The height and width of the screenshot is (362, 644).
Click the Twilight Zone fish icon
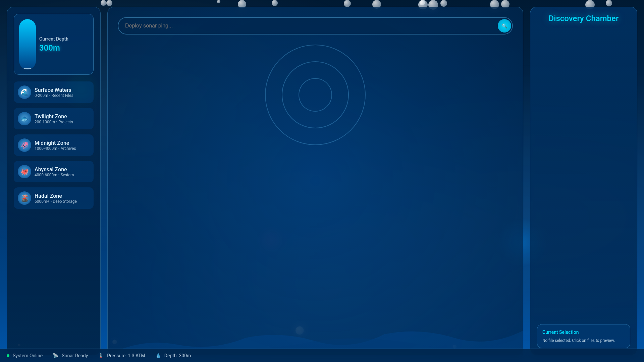point(24,119)
